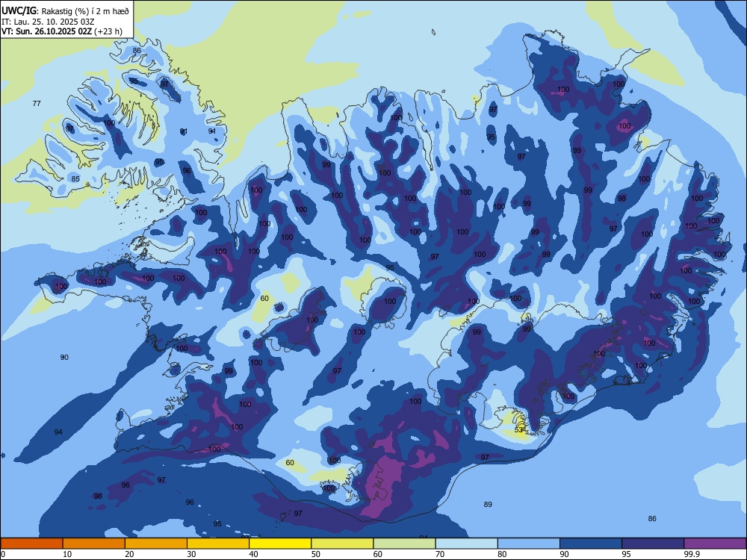Image resolution: width=747 pixels, height=560 pixels.
Task: Click the legend tick label '70'
Action: [440, 554]
